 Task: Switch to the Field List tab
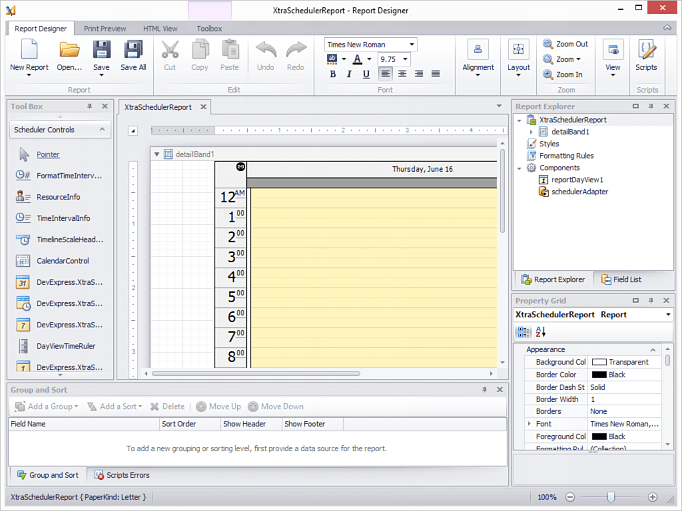[621, 280]
